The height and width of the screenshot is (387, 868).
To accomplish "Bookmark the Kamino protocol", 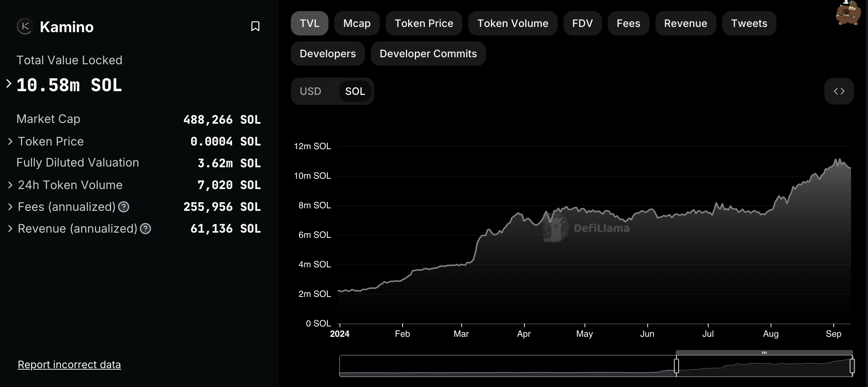I will (255, 26).
